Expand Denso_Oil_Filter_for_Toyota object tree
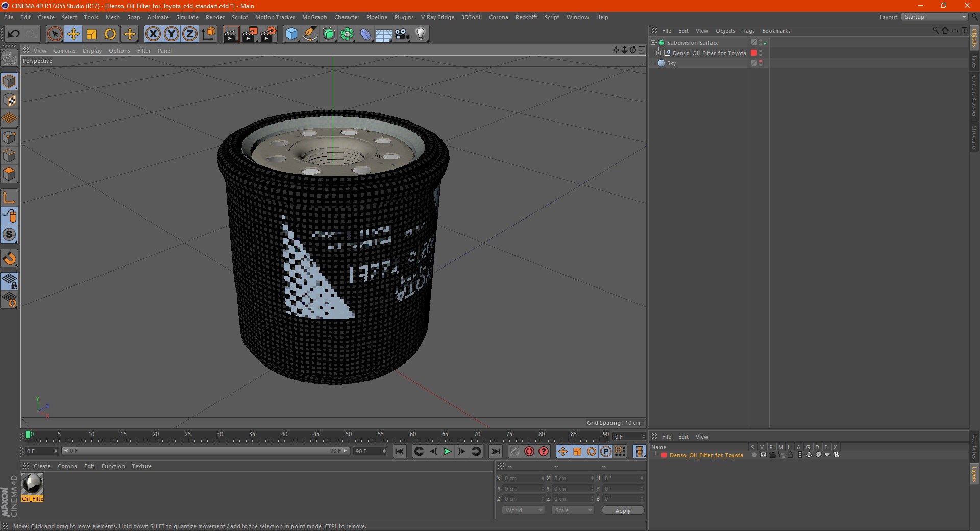The height and width of the screenshot is (531, 980). click(x=659, y=53)
